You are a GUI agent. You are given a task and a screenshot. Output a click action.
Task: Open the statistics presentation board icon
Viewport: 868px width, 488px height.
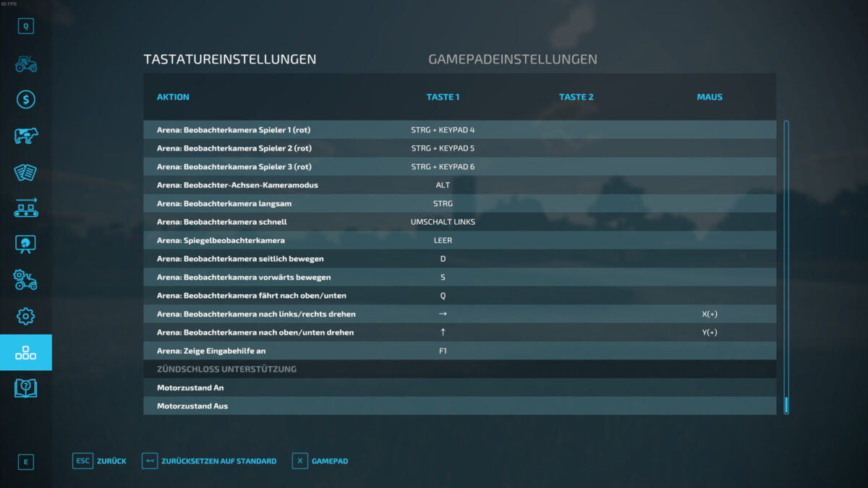26,244
